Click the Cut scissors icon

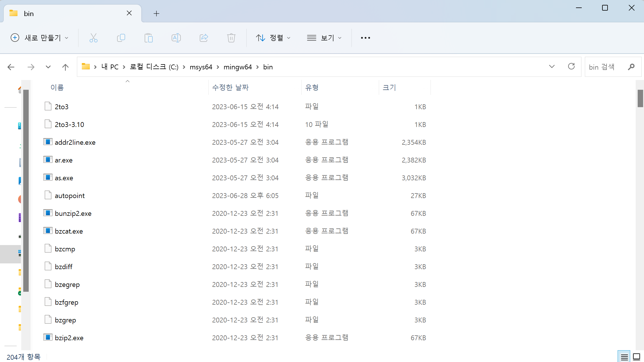coord(93,38)
